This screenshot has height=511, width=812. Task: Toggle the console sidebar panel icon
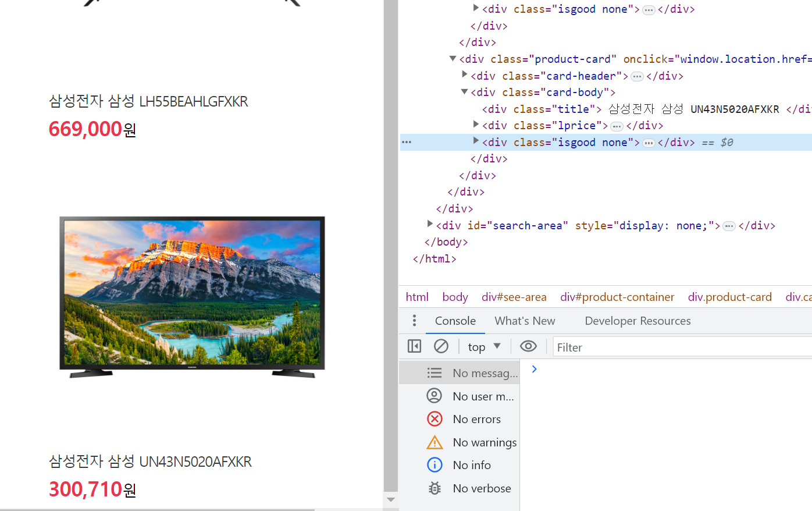(x=414, y=346)
